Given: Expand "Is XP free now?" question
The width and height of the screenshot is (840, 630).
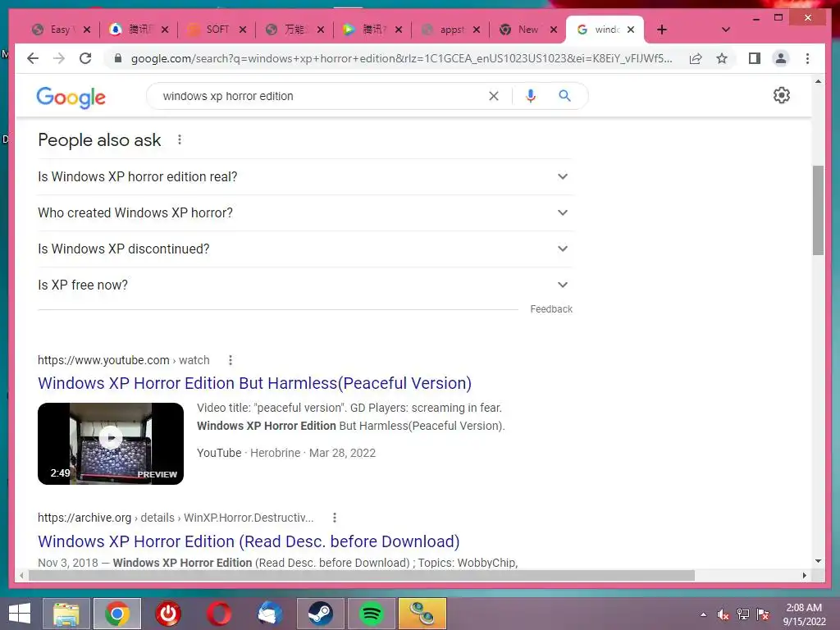Looking at the screenshot, I should pos(305,285).
